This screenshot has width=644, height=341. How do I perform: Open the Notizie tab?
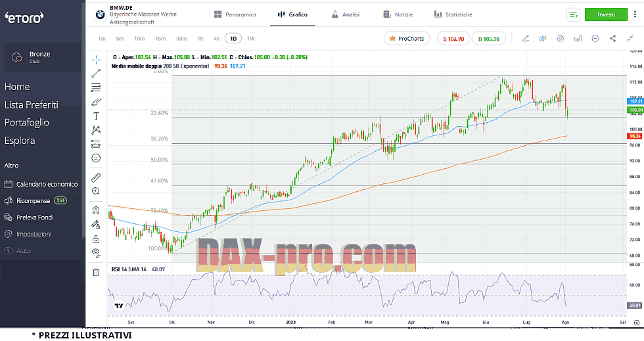point(398,14)
